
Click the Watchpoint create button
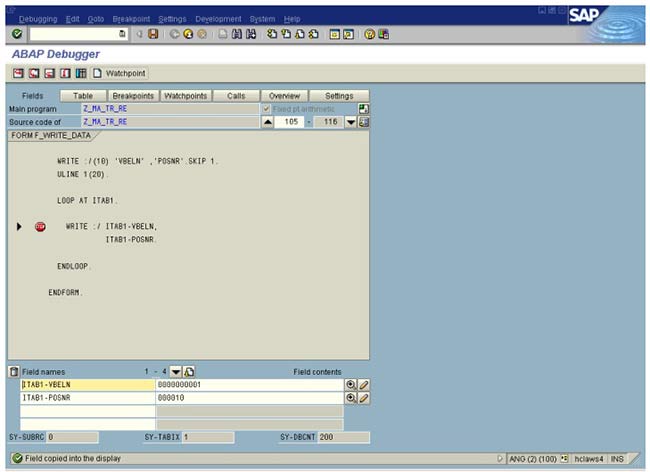pyautogui.click(x=120, y=73)
